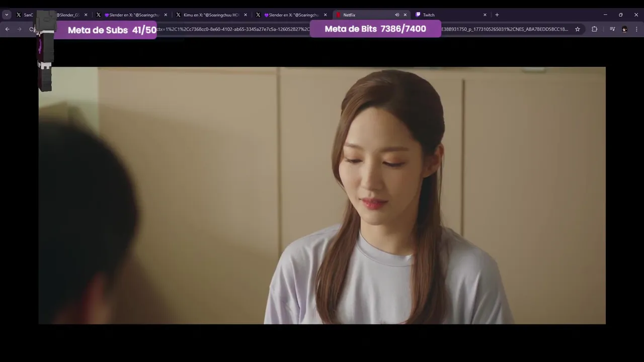Switch to the @Slender_GS tab
Image resolution: width=644 pixels, height=362 pixels.
[67, 15]
